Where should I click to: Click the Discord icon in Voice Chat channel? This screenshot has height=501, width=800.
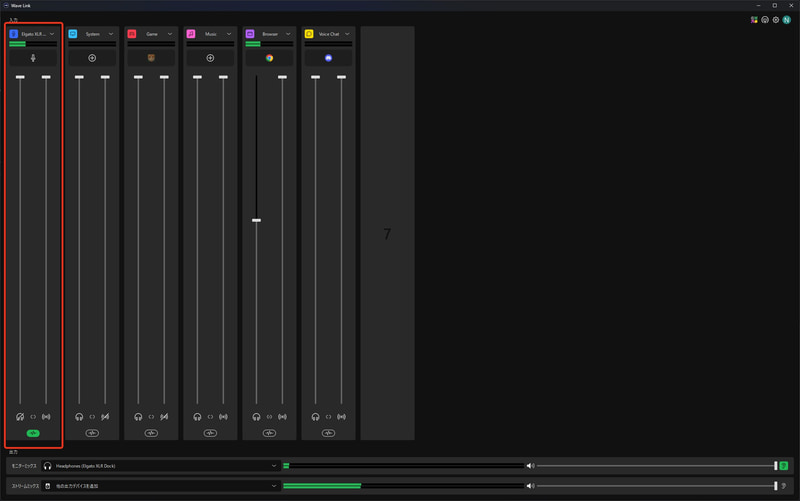click(x=329, y=58)
